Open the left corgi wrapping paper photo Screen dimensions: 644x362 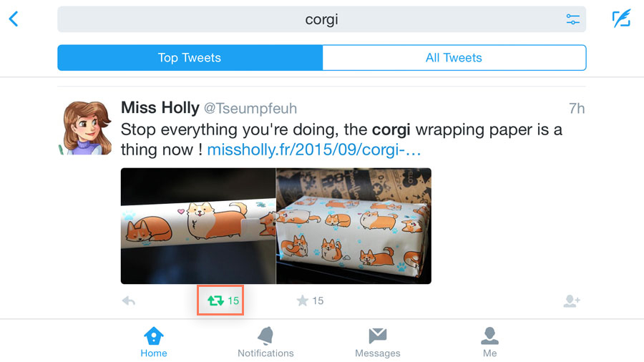point(198,226)
